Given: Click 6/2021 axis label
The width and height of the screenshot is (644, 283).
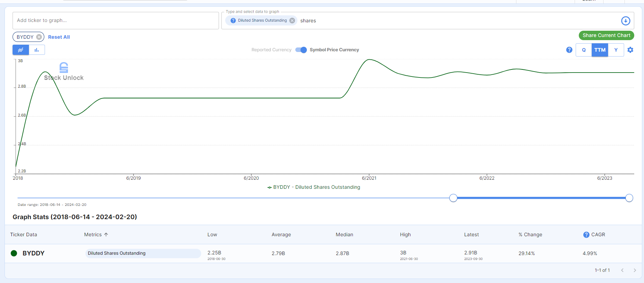Looking at the screenshot, I should [369, 178].
